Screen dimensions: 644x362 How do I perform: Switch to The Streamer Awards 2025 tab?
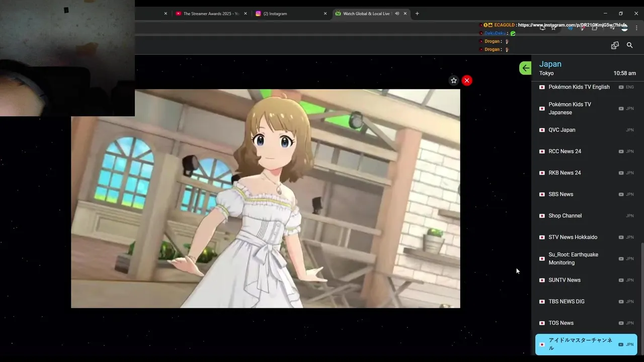tap(211, 14)
